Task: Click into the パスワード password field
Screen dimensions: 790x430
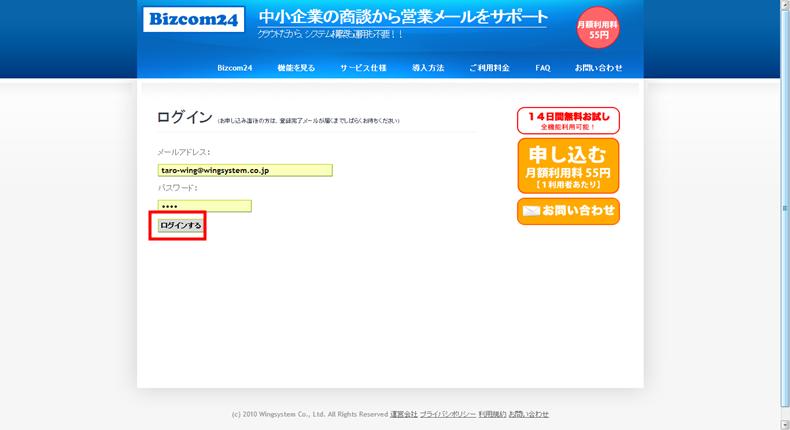Action: (204, 206)
